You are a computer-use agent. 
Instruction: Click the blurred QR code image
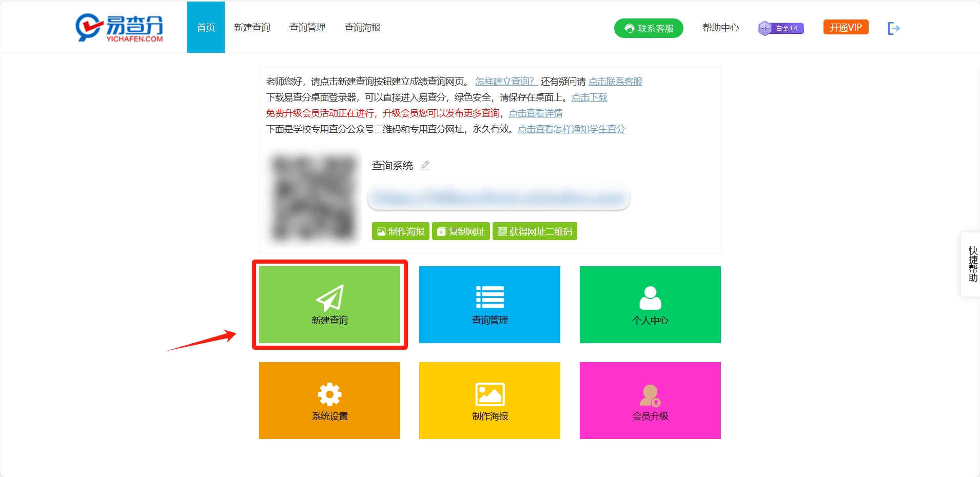(x=313, y=198)
